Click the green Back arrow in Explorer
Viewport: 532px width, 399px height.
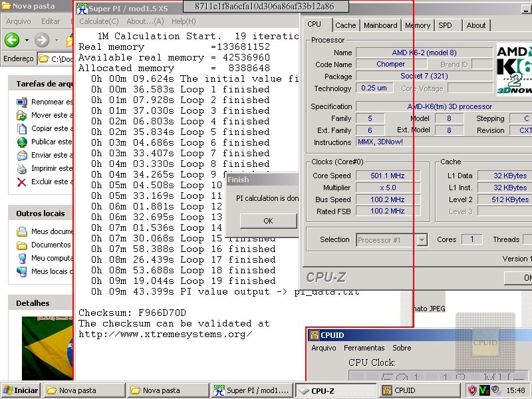coord(12,40)
